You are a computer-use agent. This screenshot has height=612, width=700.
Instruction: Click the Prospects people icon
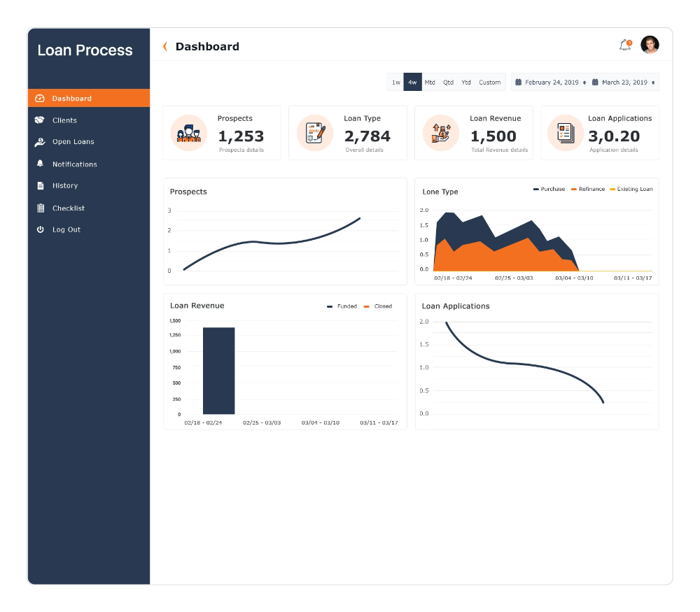(188, 133)
